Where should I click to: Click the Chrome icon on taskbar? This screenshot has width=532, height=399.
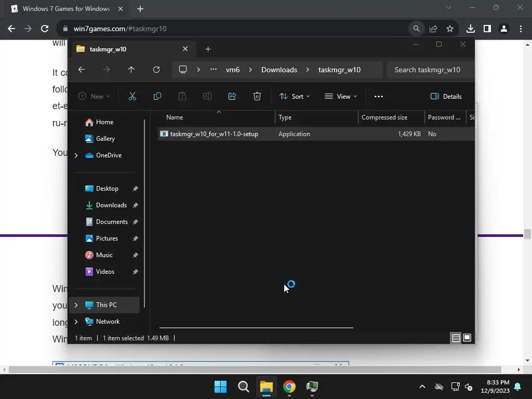pyautogui.click(x=289, y=387)
